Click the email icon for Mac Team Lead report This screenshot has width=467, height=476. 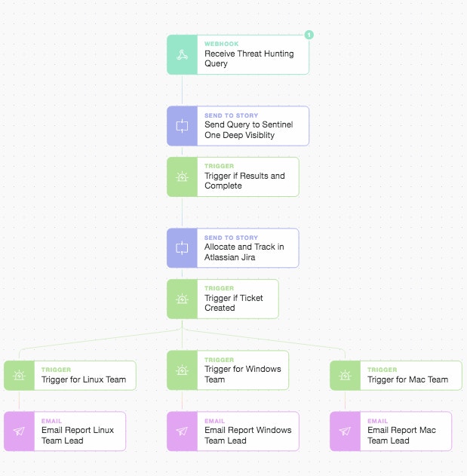pos(345,431)
